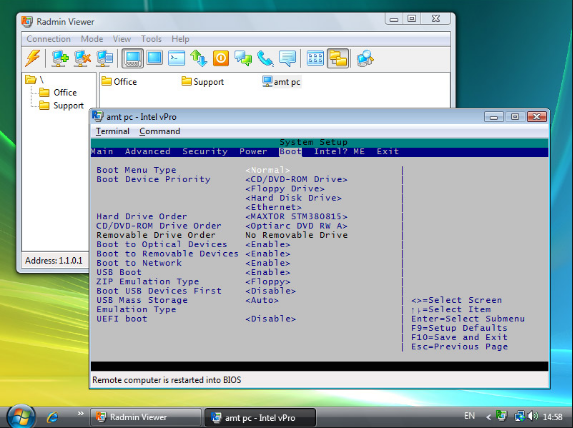Toggle the folder tree view icon
The height and width of the screenshot is (428, 573).
338,58
